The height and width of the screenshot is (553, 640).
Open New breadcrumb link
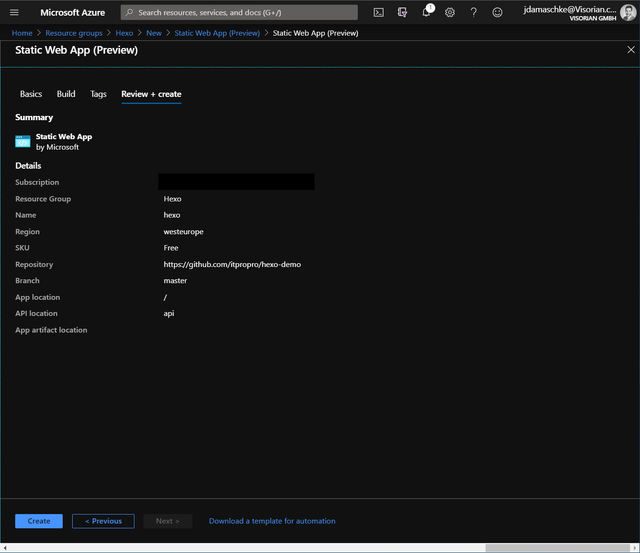click(154, 33)
